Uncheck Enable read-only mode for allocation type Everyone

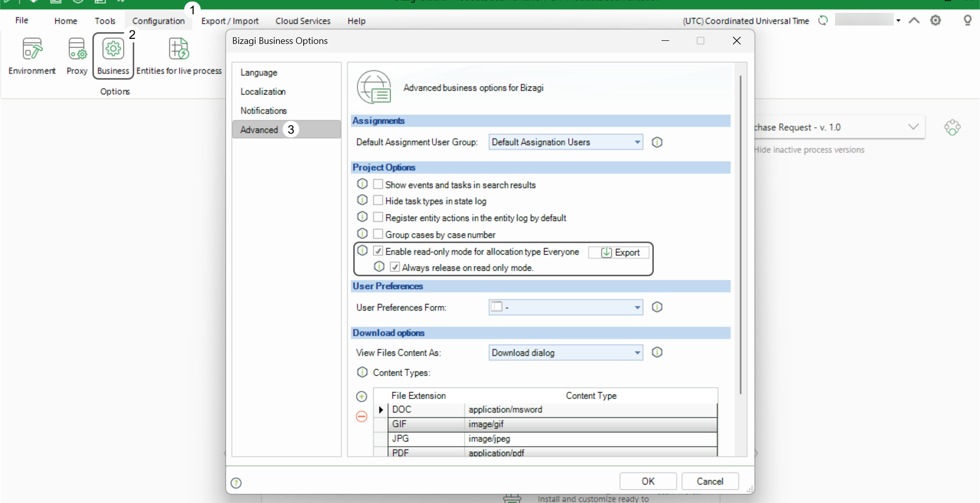click(378, 251)
